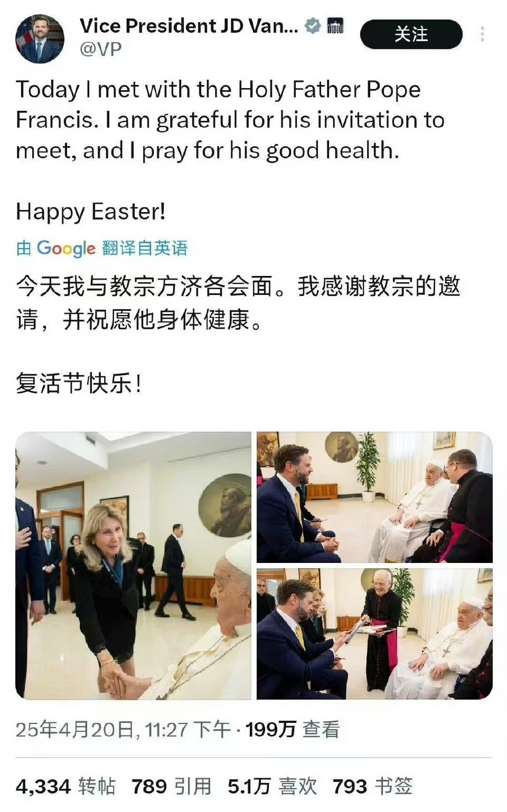This screenshot has width=507, height=812.
Task: Open the Vice President JD Vance display name
Action: [x=189, y=25]
